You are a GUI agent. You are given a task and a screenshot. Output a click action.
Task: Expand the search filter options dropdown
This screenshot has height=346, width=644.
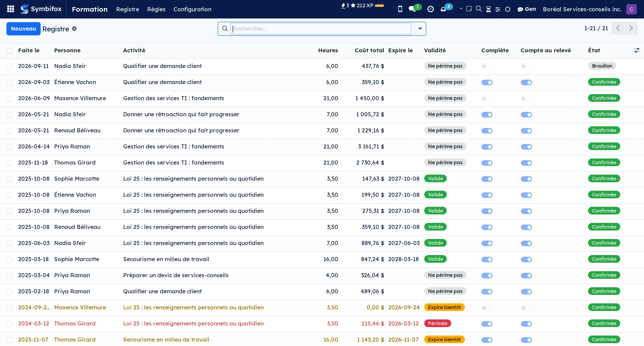(420, 29)
